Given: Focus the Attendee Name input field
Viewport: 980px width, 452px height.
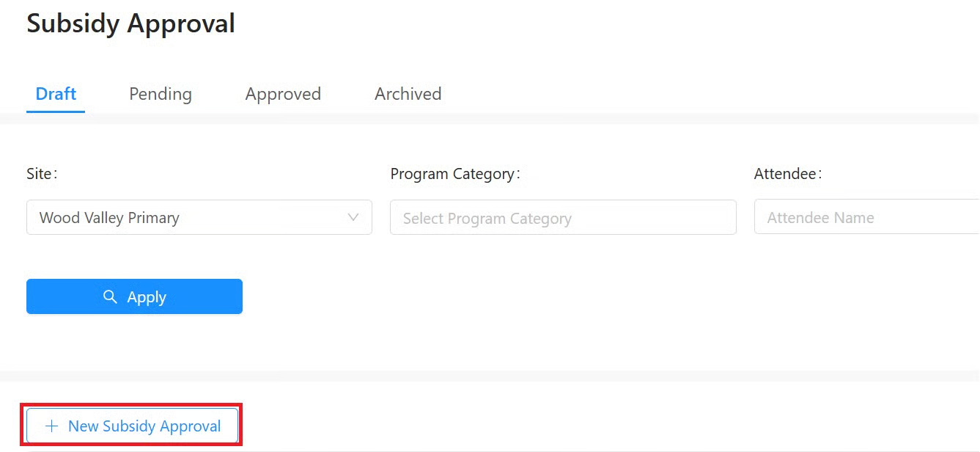Looking at the screenshot, I should pos(865,217).
